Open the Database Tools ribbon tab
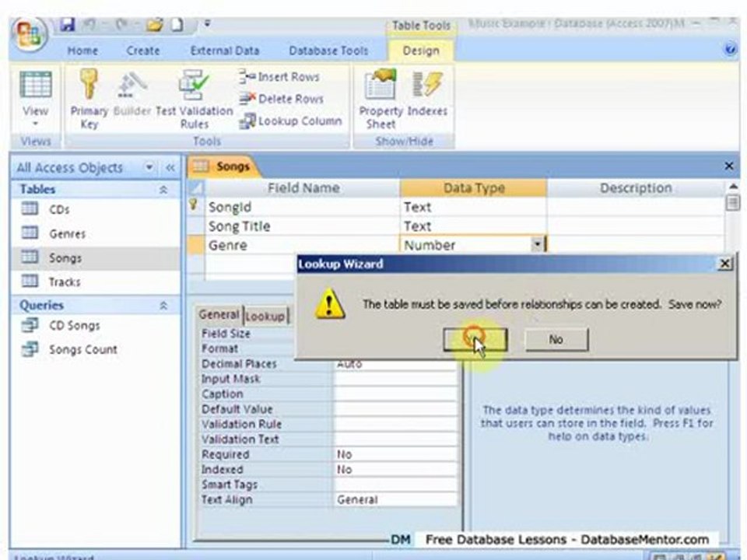Image resolution: width=747 pixels, height=560 pixels. click(x=328, y=51)
